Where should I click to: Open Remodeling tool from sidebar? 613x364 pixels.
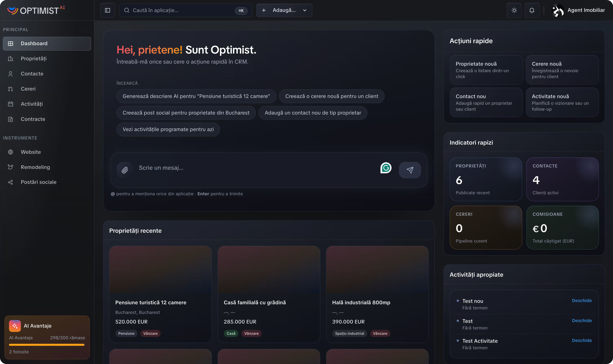[35, 167]
